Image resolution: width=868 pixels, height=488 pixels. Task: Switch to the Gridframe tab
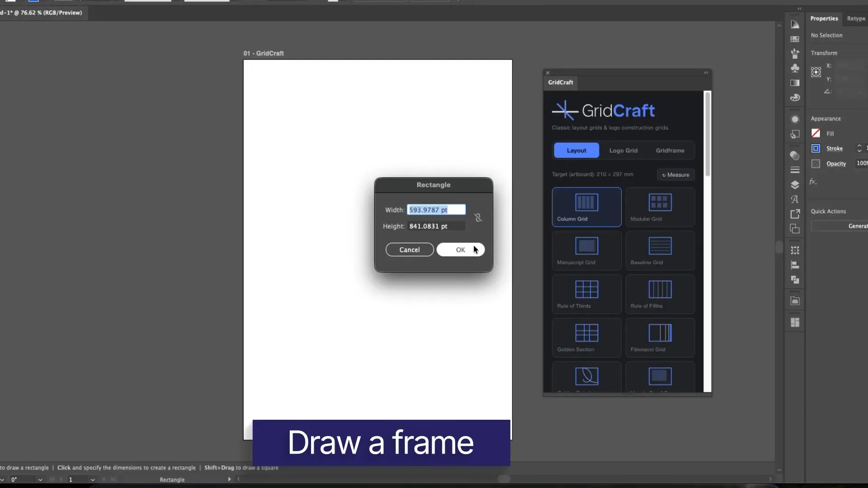[x=670, y=150]
